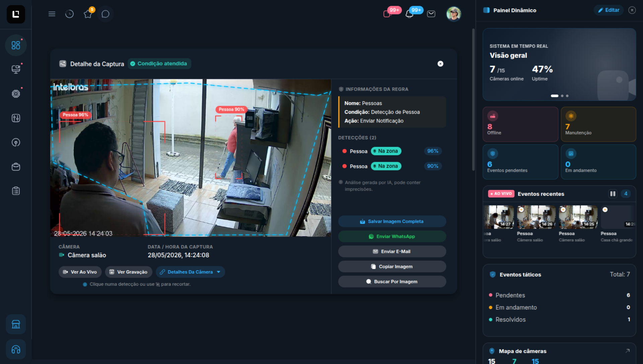
Task: Open the Manutenção card
Action: click(x=598, y=124)
